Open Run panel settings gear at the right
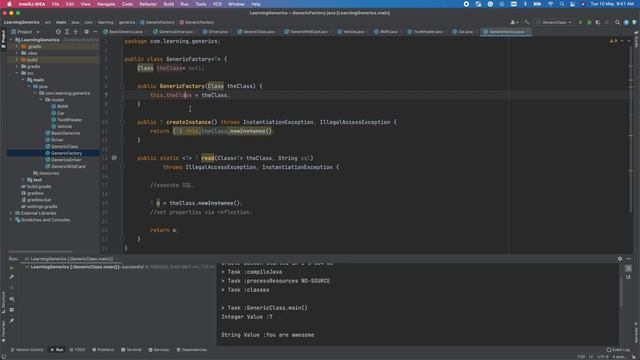The width and height of the screenshot is (640, 360). click(620, 259)
